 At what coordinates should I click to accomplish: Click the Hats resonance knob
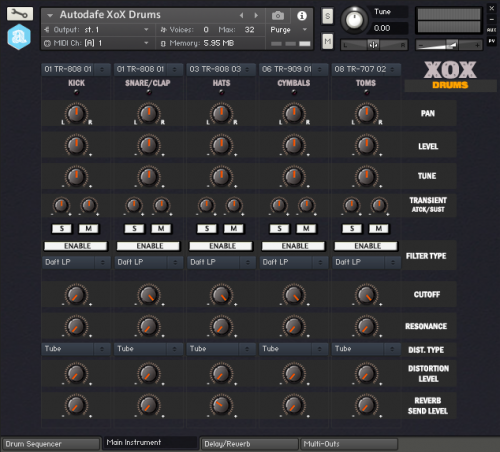click(221, 326)
